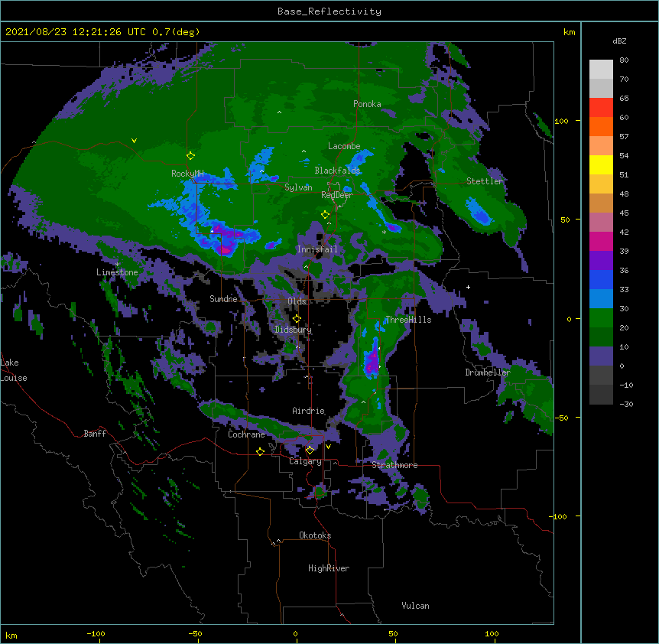Select the light grey 70-80 dBZ swatch
Viewport: 659px width, 644px height.
click(x=601, y=70)
